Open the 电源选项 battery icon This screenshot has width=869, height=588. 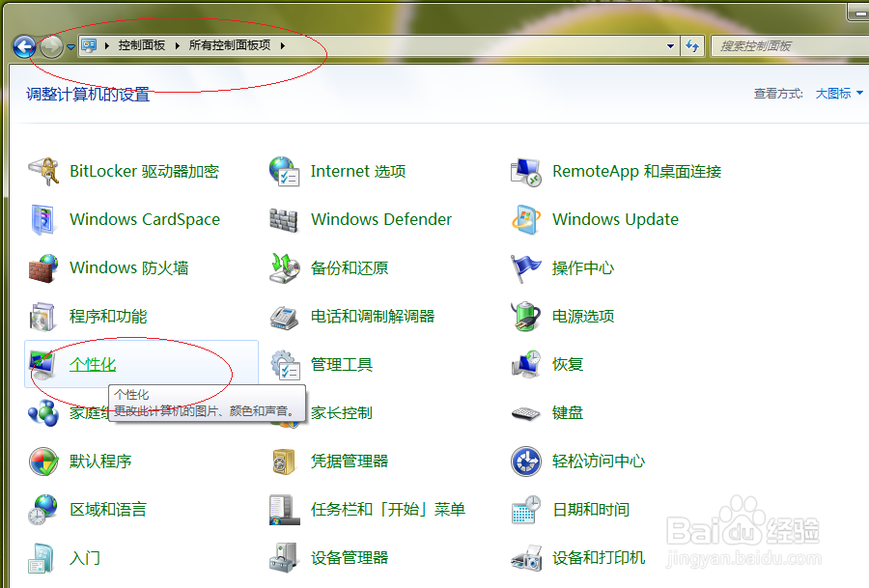point(525,317)
